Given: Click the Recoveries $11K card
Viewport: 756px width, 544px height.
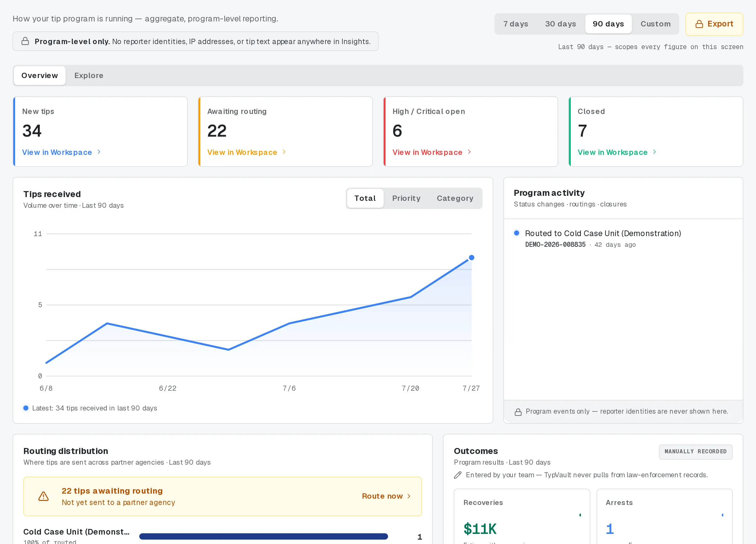Looking at the screenshot, I should [x=522, y=516].
